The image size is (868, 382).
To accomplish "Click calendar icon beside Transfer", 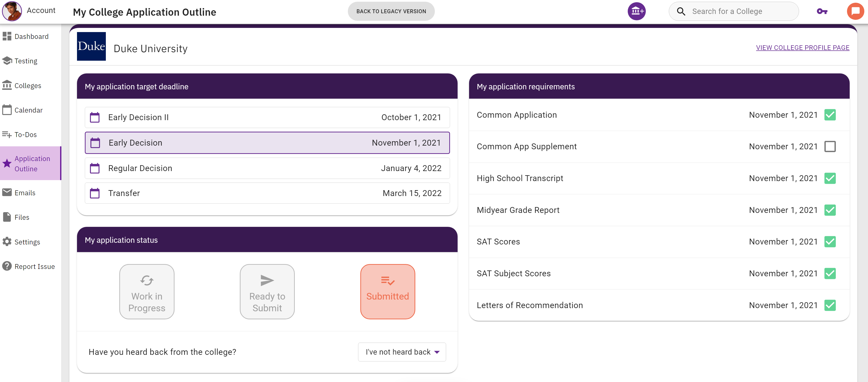I will 95,193.
